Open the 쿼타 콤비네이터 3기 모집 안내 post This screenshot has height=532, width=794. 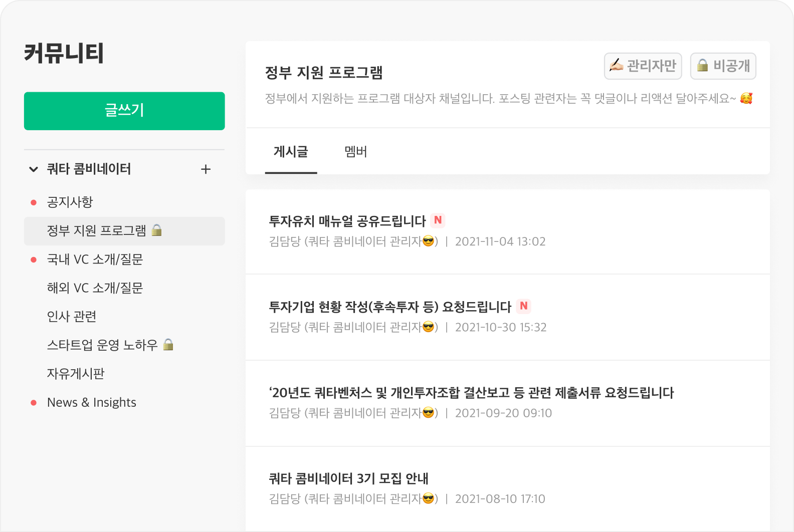pos(348,478)
